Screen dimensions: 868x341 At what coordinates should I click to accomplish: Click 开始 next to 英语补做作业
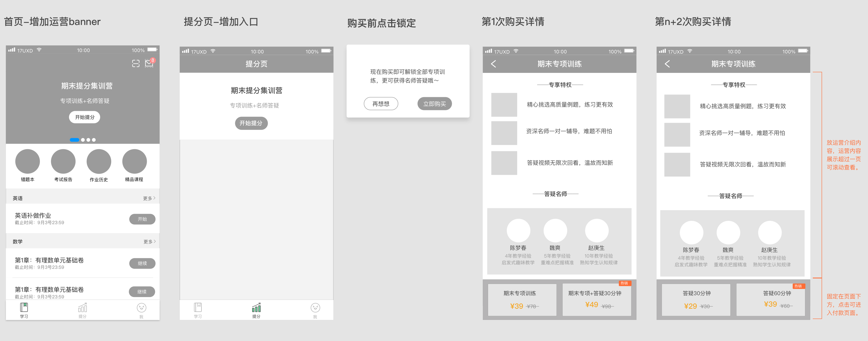point(142,219)
